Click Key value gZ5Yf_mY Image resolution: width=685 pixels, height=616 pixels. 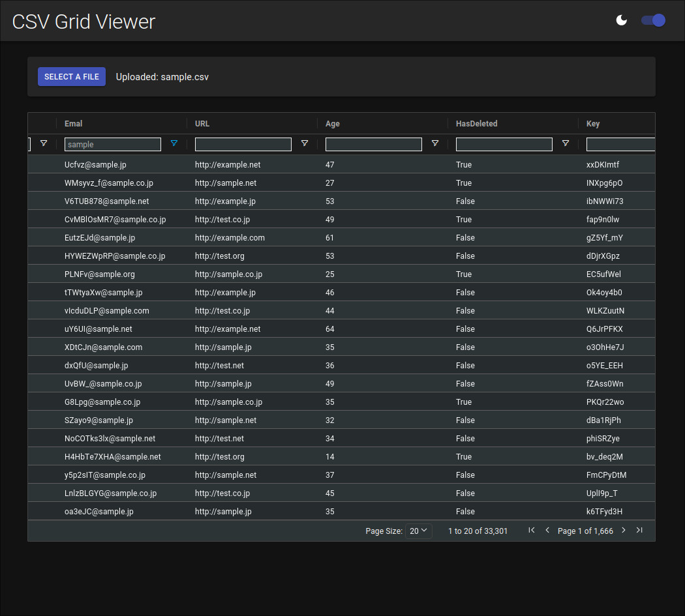pos(605,238)
